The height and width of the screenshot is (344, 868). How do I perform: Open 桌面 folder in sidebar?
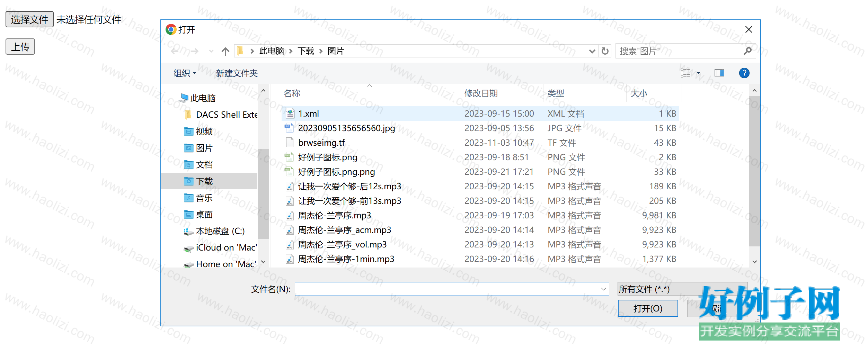click(x=198, y=215)
